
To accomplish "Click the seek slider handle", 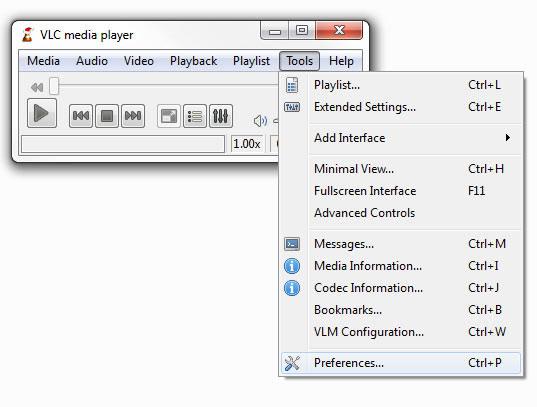I will click(54, 86).
